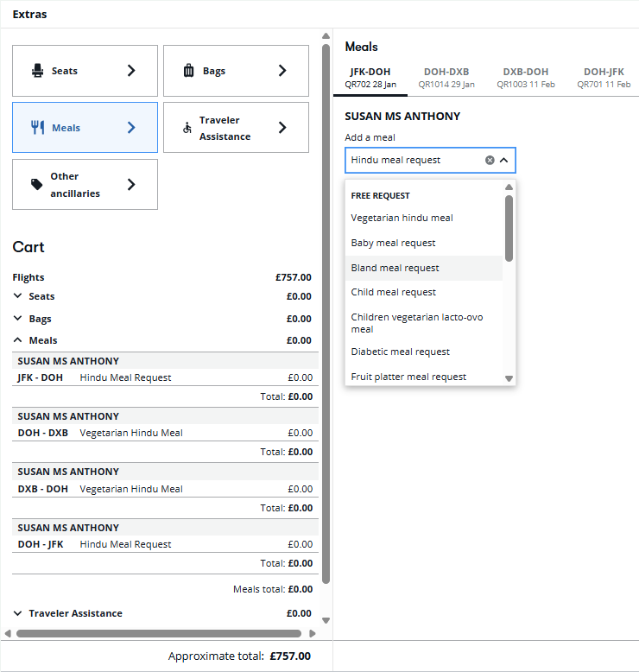This screenshot has height=672, width=639.
Task: Click the seat icon in Seats tile
Action: [x=37, y=71]
